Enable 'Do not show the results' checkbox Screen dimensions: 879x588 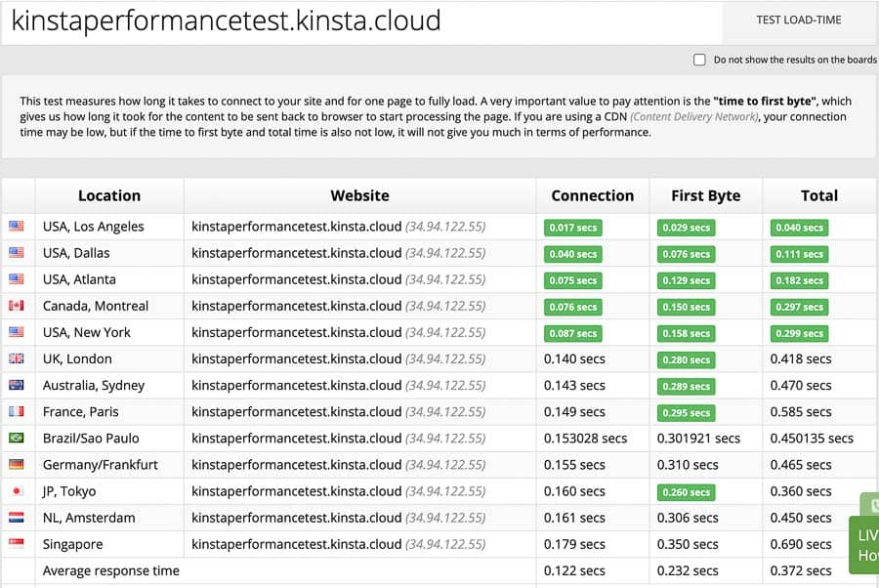pyautogui.click(x=699, y=60)
